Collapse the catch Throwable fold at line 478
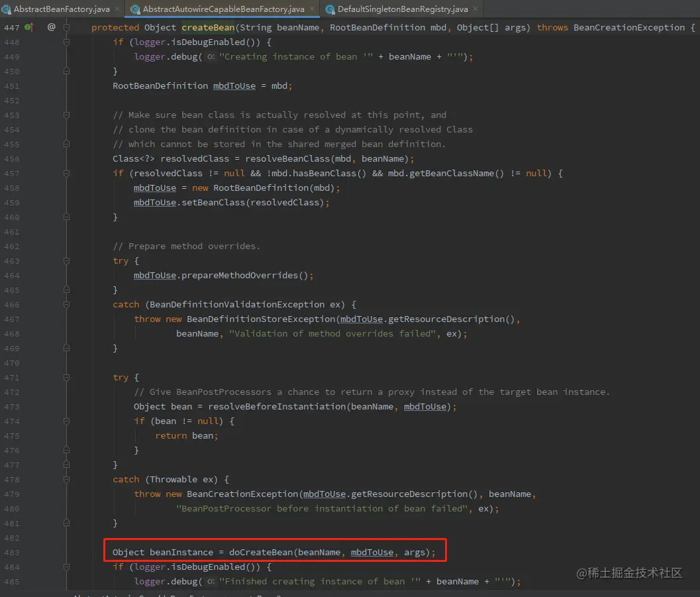This screenshot has height=597, width=700. pos(66,480)
